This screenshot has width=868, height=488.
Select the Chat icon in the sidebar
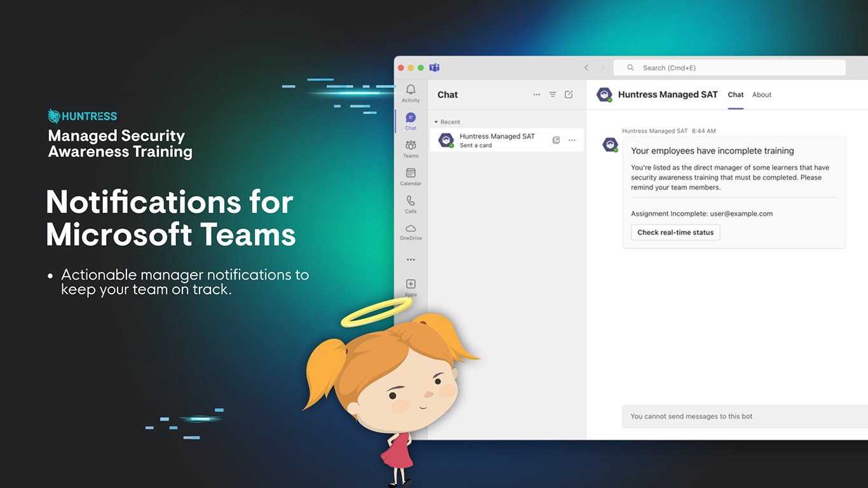point(410,121)
